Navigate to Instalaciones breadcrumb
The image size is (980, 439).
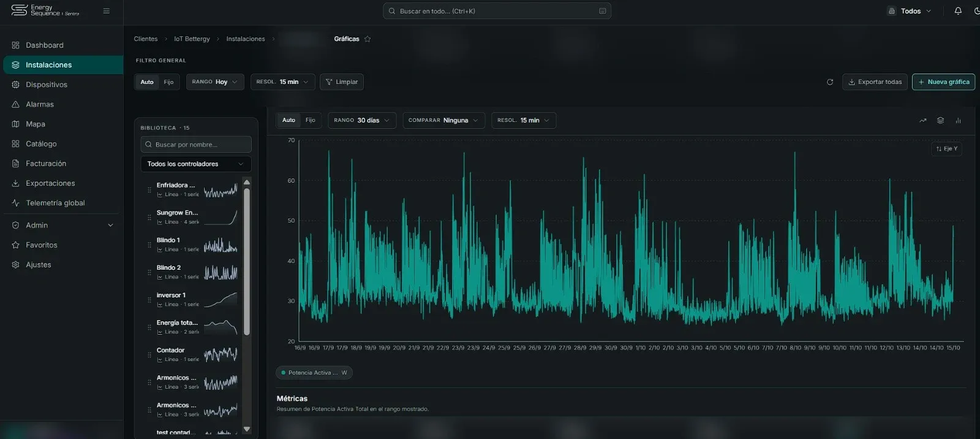(x=246, y=39)
